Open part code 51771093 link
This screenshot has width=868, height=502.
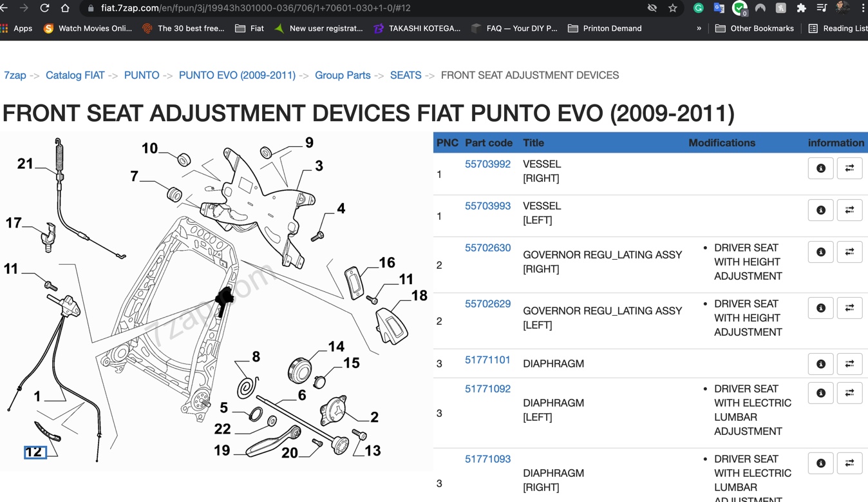click(x=487, y=459)
